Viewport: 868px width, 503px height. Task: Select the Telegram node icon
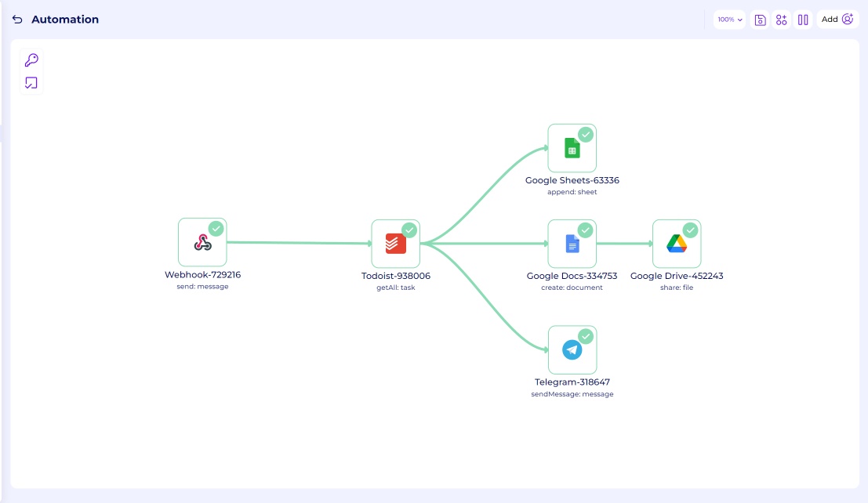[x=572, y=349]
